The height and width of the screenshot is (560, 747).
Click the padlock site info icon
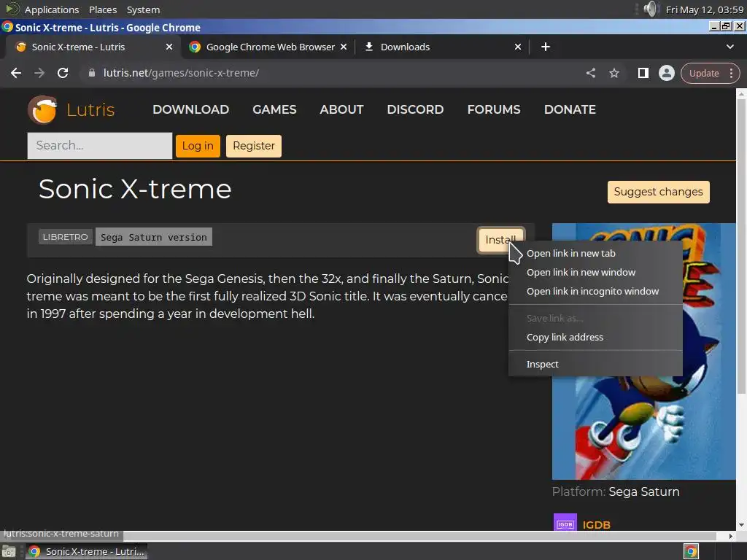click(x=92, y=73)
